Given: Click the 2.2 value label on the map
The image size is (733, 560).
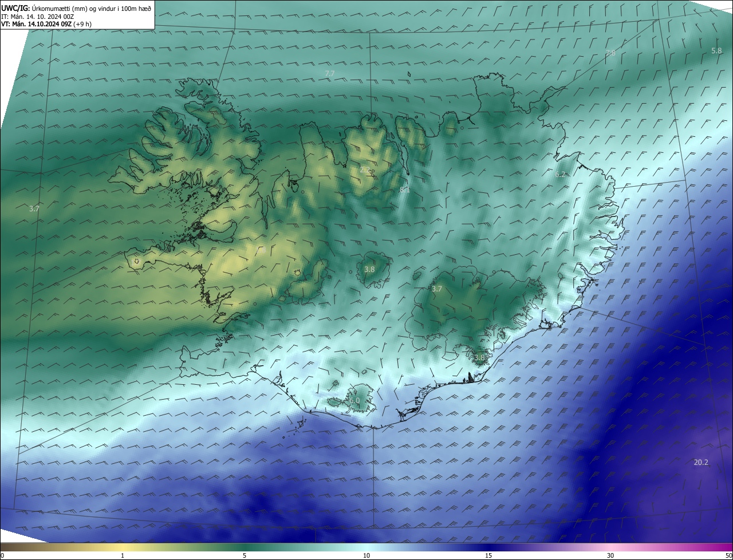Looking at the screenshot, I should click(365, 169).
